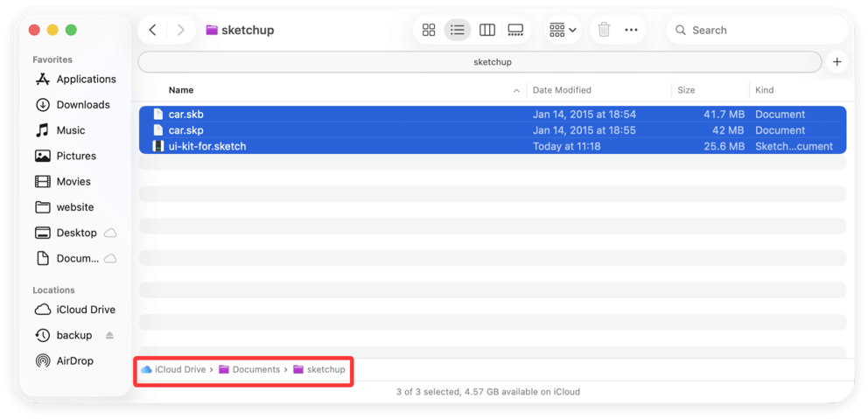Minimize the window with yellow button
The image size is (868, 419).
(52, 30)
